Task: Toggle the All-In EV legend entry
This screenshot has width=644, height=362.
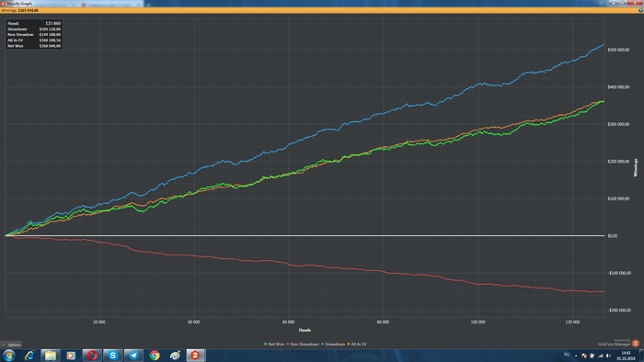Action: click(357, 345)
